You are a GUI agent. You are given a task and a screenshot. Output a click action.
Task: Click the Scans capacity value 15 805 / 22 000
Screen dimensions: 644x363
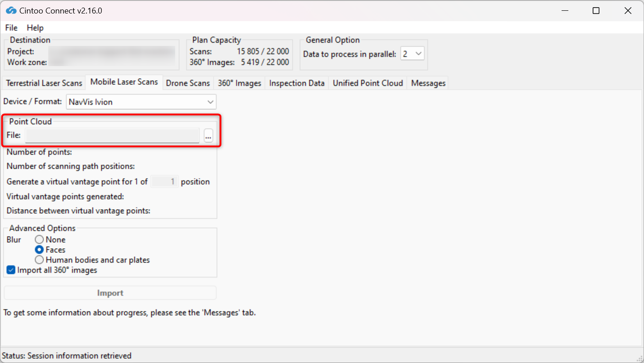[263, 51]
